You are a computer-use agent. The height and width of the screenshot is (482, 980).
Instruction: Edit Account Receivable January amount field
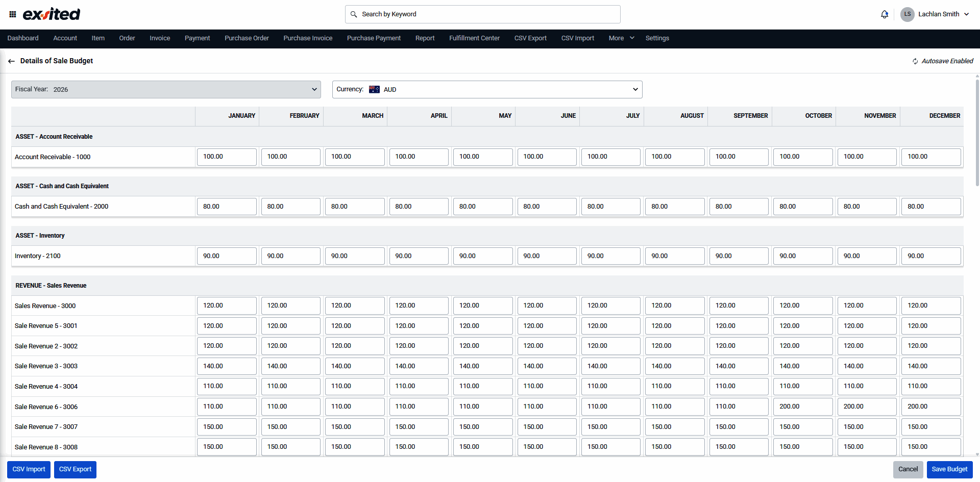point(227,157)
